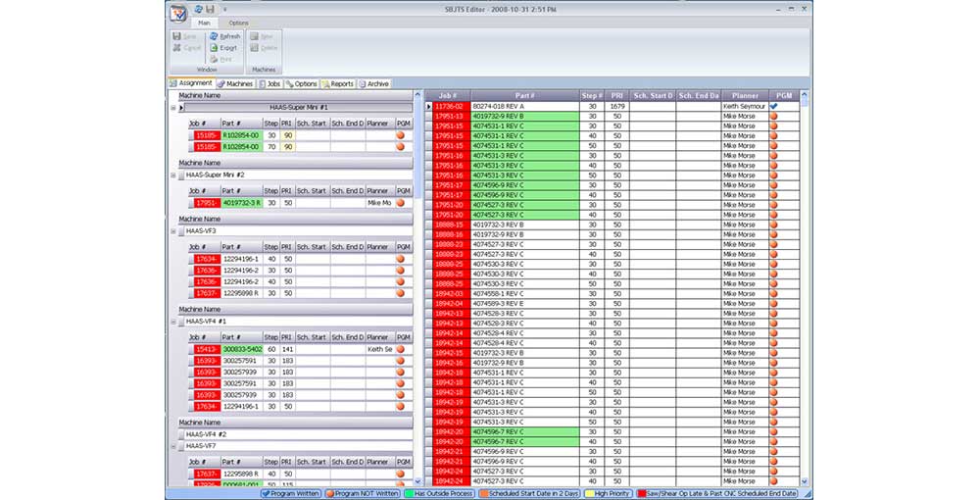The width and height of the screenshot is (980, 500).
Task: Click the up arrow of the right grid scrollbar
Action: 805,95
